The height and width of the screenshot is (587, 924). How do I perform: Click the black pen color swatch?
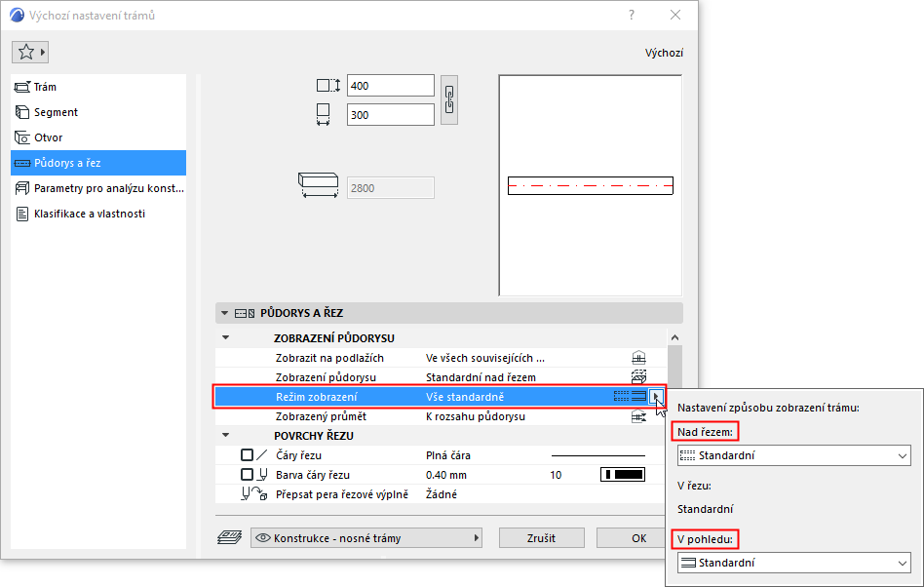tap(623, 475)
